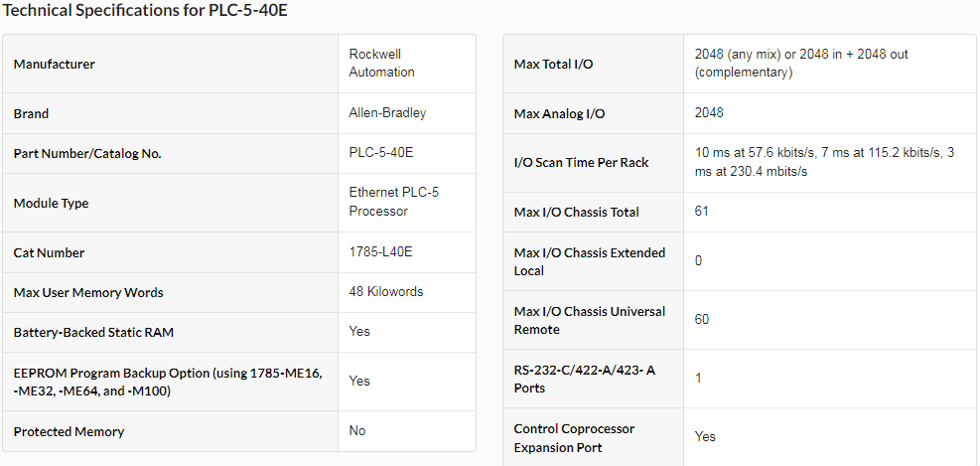
Task: Select the Control Coprocessor Expansion Port label
Action: point(574,438)
